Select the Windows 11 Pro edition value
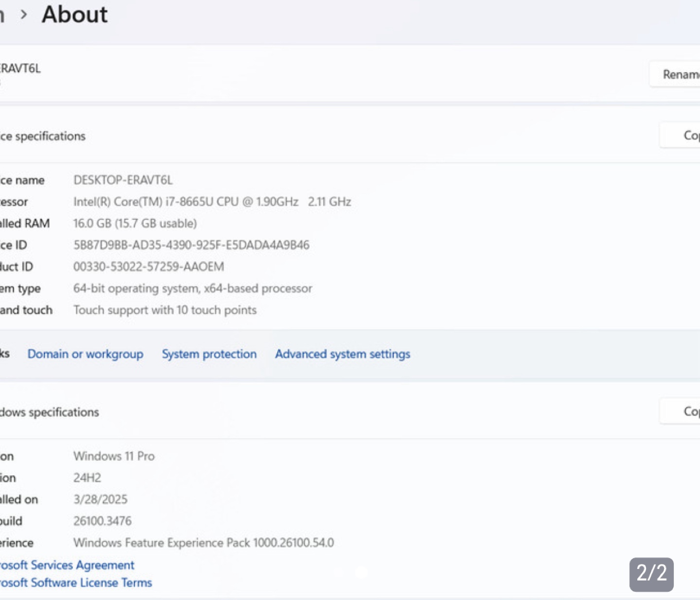700x600 pixels. tap(114, 456)
